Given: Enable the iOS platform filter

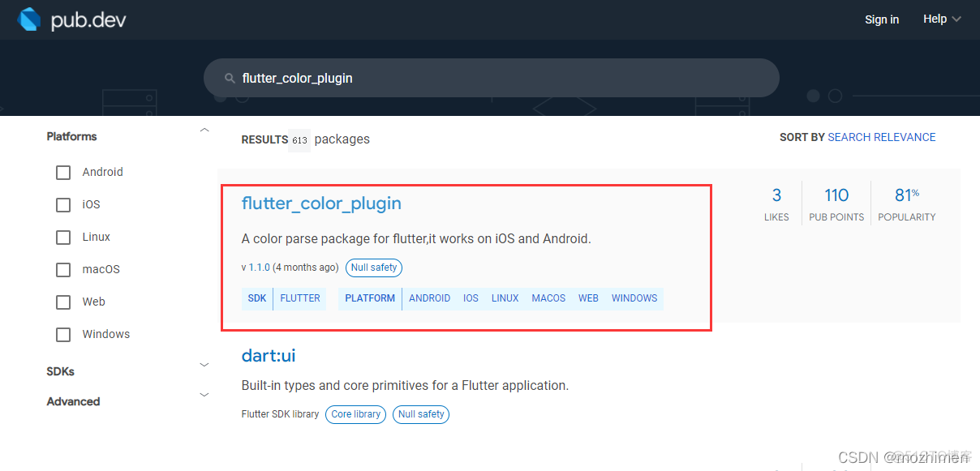Looking at the screenshot, I should click(x=63, y=204).
